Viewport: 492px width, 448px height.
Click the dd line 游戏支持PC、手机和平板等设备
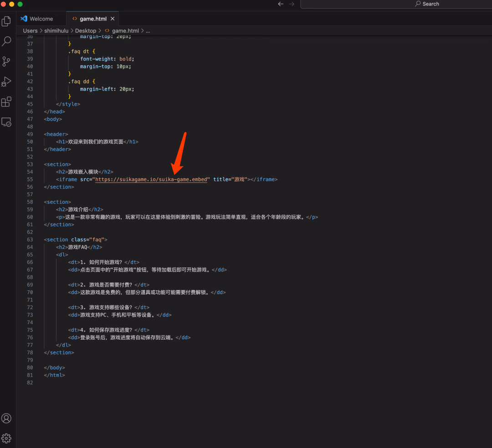pyautogui.click(x=119, y=315)
